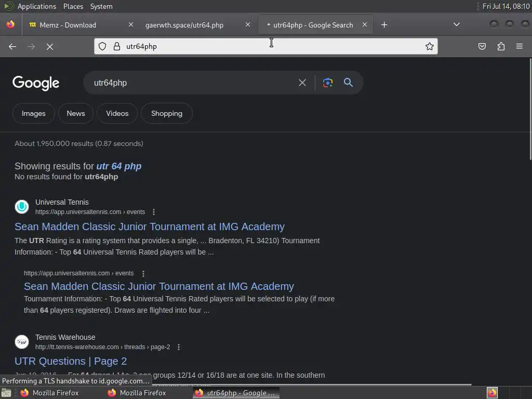
Task: Expand the list all tabs chevron
Action: tap(457, 24)
